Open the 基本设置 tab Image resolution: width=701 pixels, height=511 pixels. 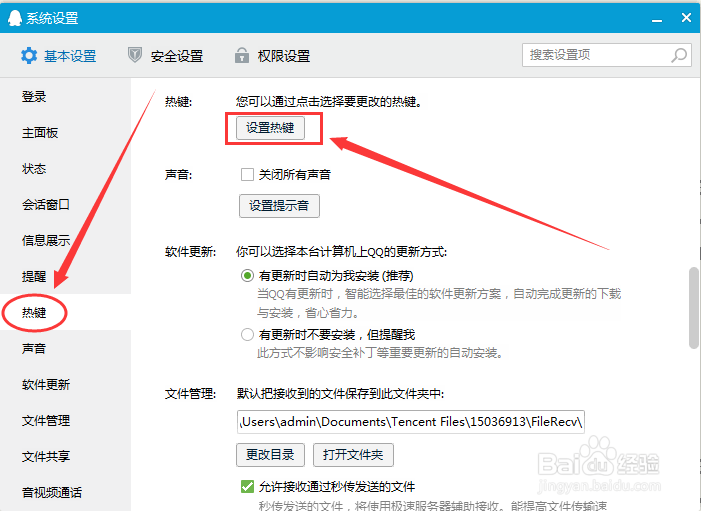(59, 56)
